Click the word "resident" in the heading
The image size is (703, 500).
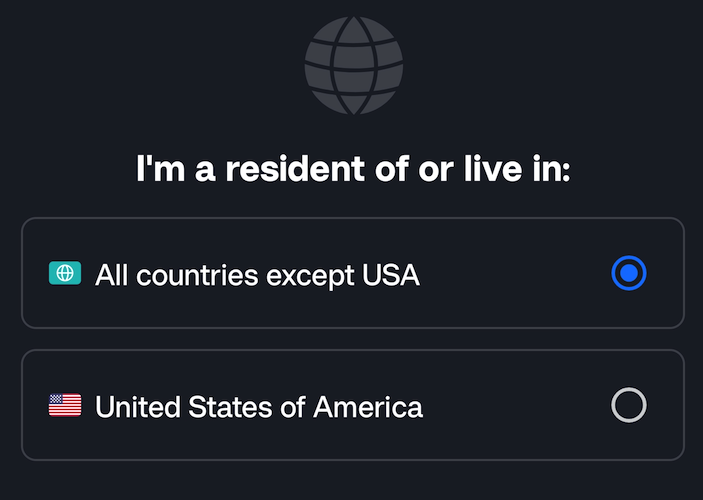point(295,169)
